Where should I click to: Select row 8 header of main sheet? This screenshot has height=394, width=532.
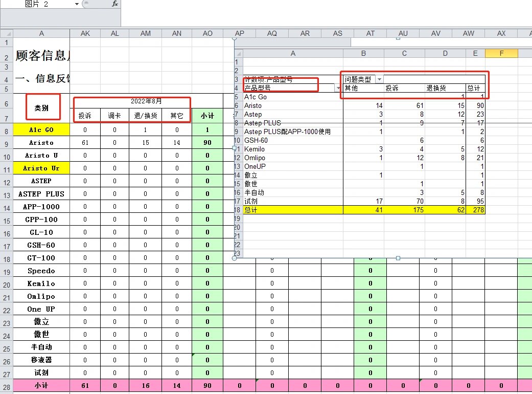7,131
